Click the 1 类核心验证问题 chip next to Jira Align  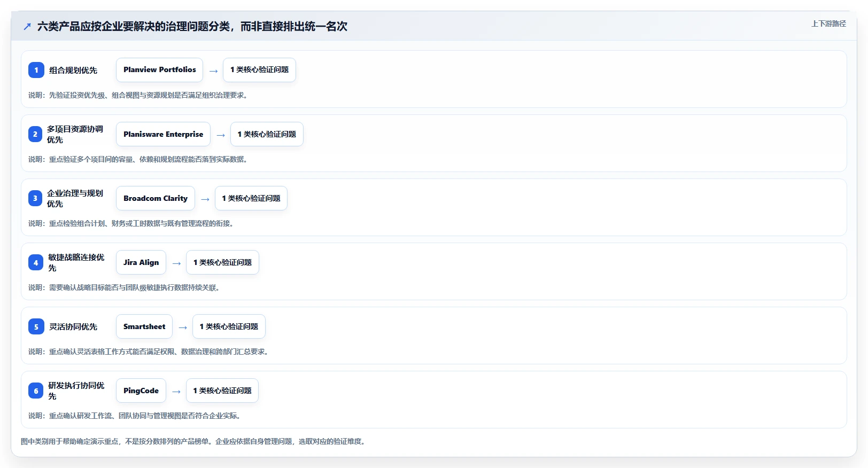(222, 262)
